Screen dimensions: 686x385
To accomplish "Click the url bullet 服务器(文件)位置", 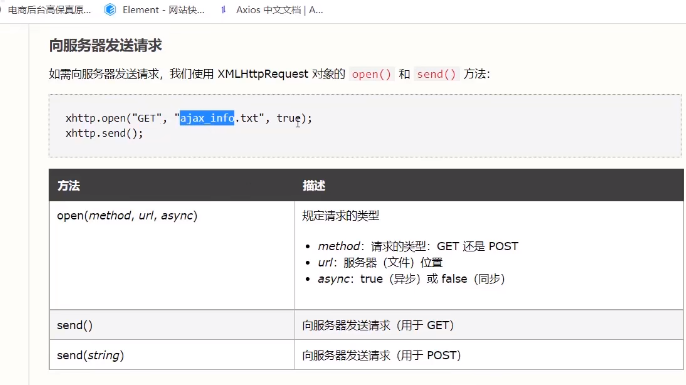I will click(380, 262).
